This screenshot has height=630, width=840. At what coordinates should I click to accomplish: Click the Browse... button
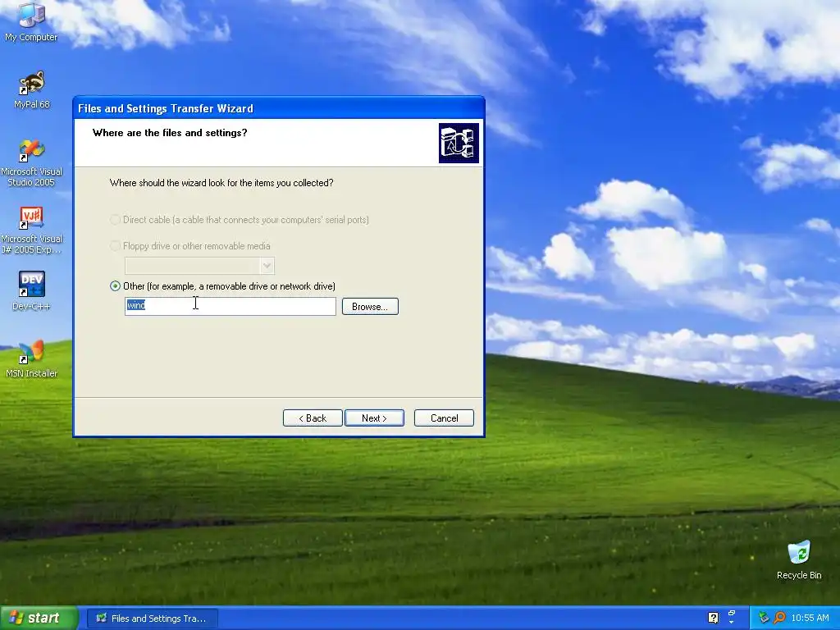[370, 307]
